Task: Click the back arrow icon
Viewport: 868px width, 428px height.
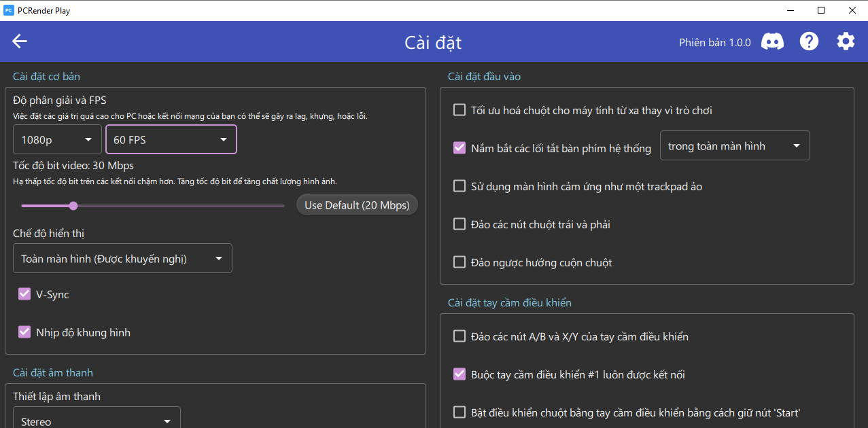Action: (19, 41)
